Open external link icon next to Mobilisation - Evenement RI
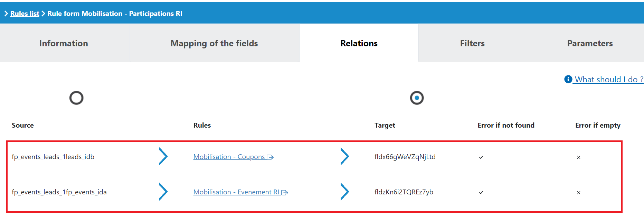 click(x=285, y=192)
